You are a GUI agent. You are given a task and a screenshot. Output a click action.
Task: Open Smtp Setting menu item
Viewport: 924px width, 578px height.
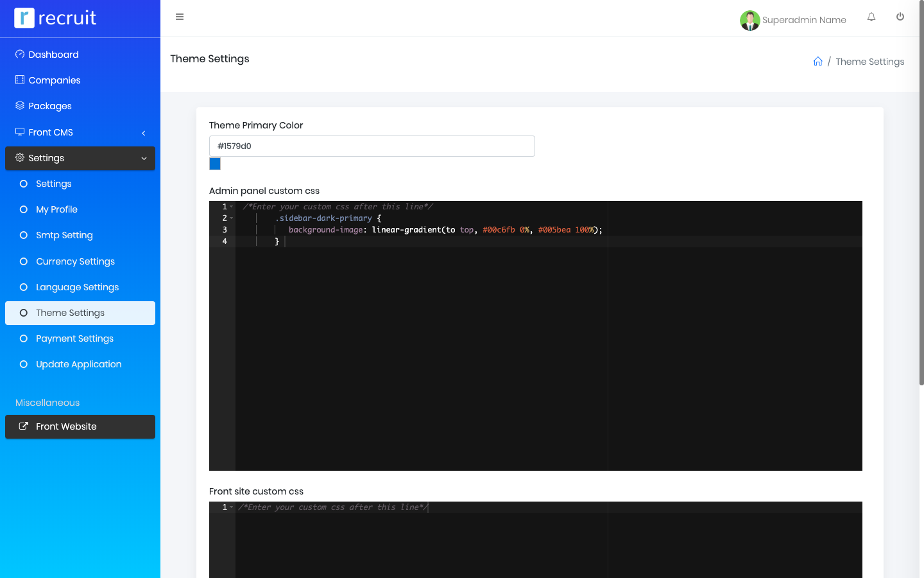(64, 235)
